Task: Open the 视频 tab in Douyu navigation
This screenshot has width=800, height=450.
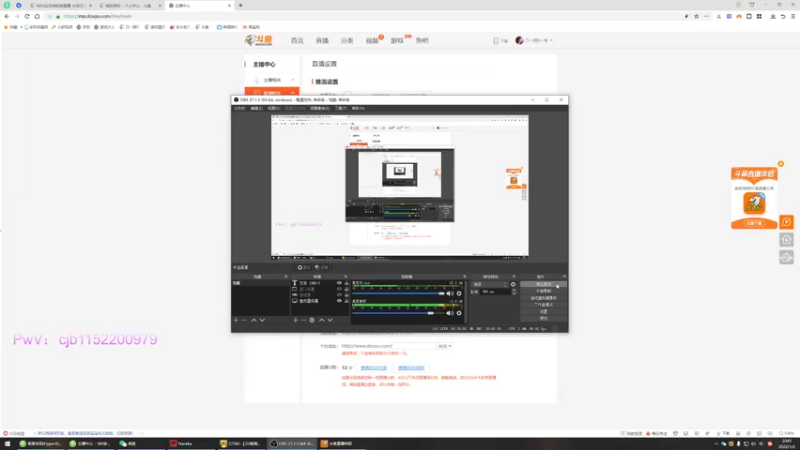Action: click(x=372, y=41)
